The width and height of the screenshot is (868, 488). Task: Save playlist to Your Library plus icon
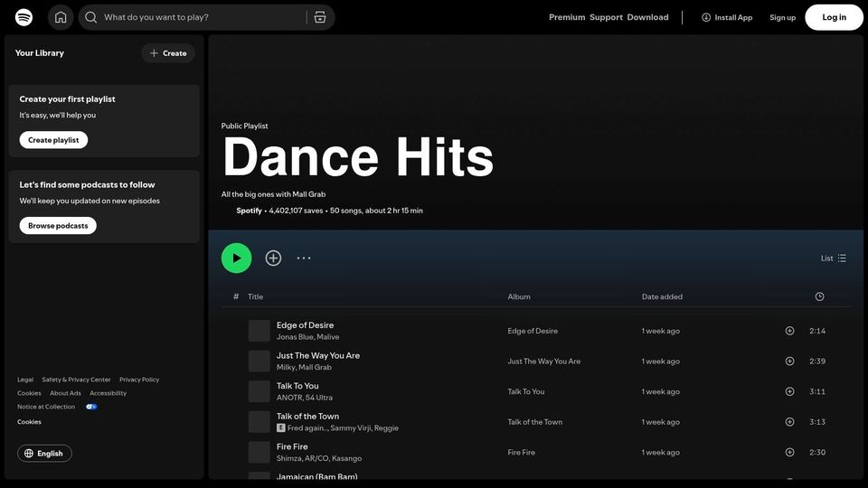pyautogui.click(x=273, y=258)
